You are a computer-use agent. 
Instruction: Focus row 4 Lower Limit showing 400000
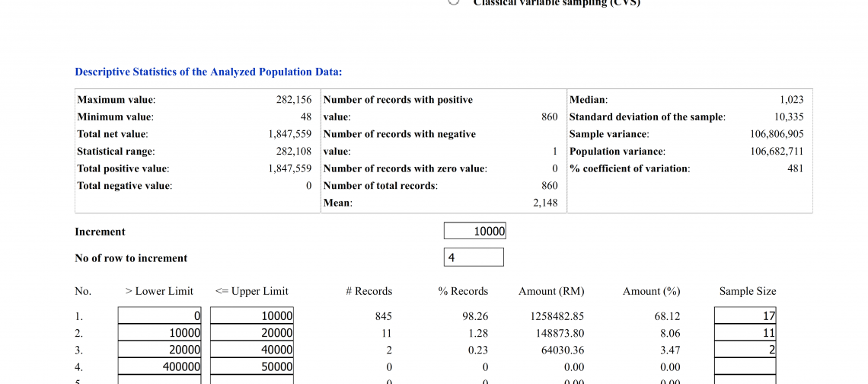[159, 366]
